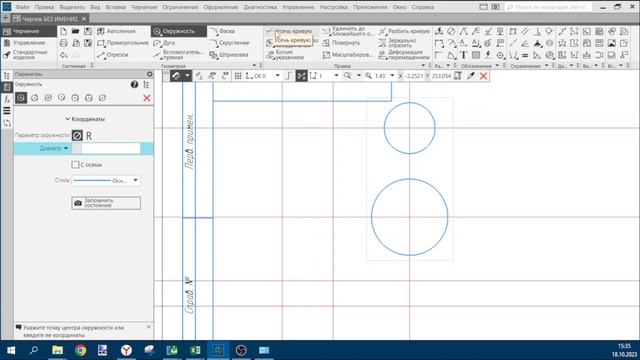Click the red X to cancel circle command
Image resolution: width=640 pixels, height=360 pixels.
coord(147,98)
